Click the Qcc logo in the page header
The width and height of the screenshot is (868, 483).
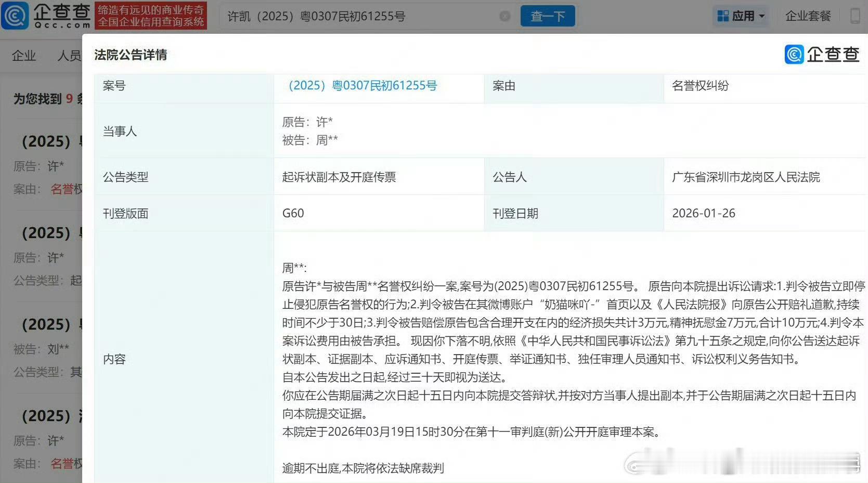pos(46,16)
